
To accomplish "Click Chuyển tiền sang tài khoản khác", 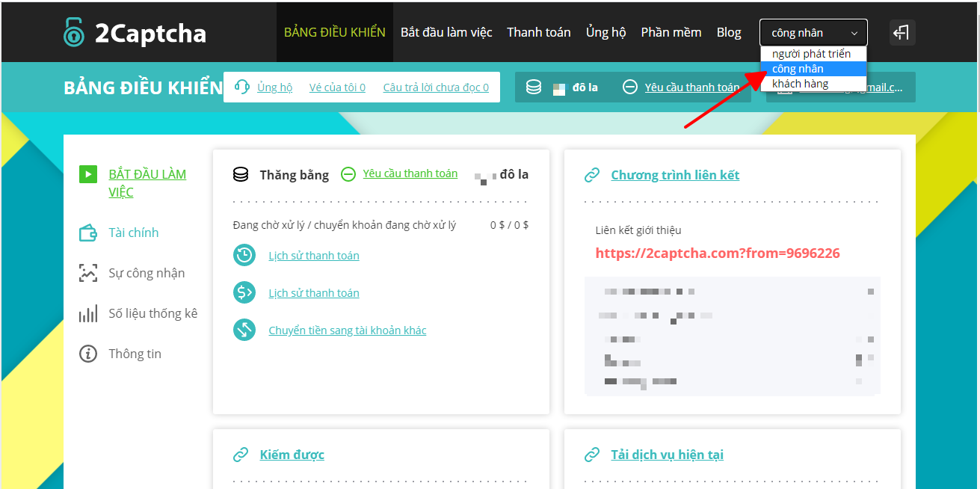I will pyautogui.click(x=348, y=330).
